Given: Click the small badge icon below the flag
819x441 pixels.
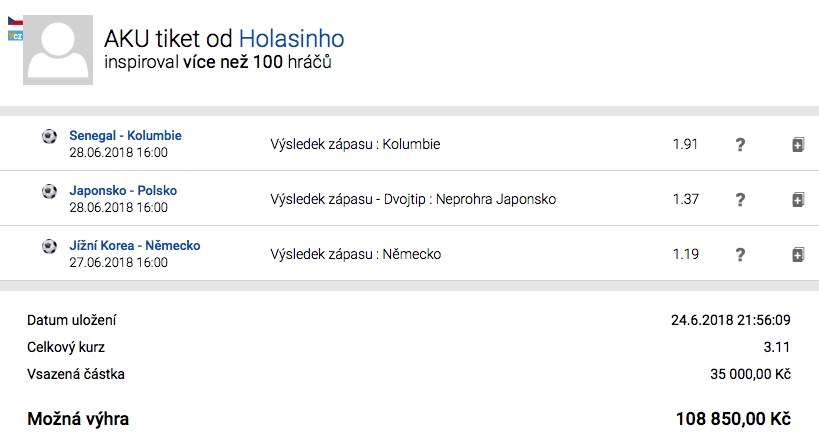Looking at the screenshot, I should [14, 36].
